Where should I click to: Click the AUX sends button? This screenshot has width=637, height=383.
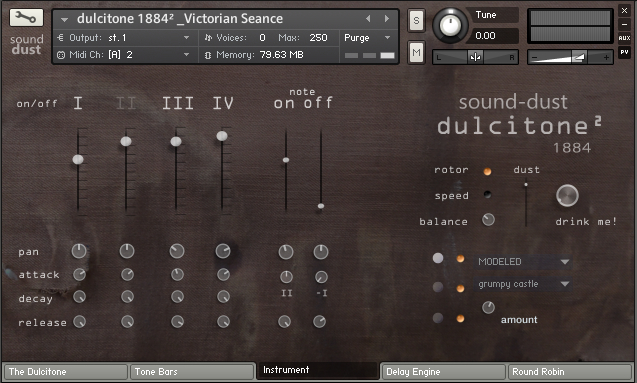pyautogui.click(x=624, y=38)
